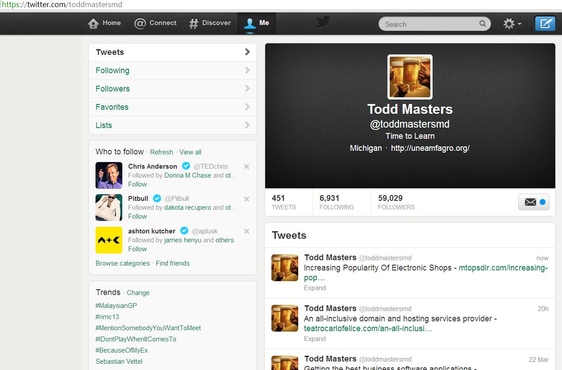Viewport: 562px width, 370px height.
Task: Click View all suggestions
Action: [190, 152]
